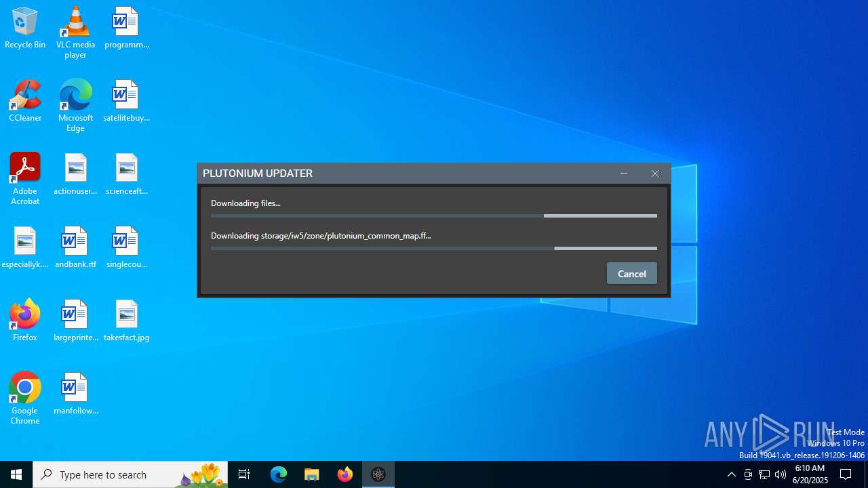Open the network status tray icon

(764, 474)
